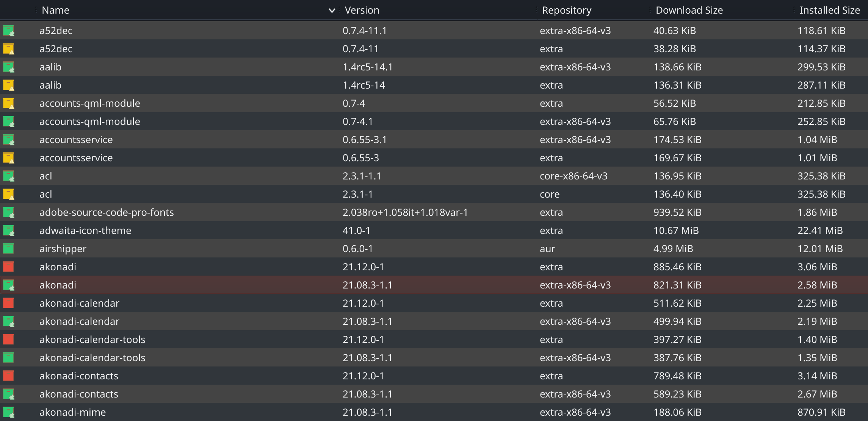
Task: Click version 0.6.0-1 cell
Action: point(358,249)
